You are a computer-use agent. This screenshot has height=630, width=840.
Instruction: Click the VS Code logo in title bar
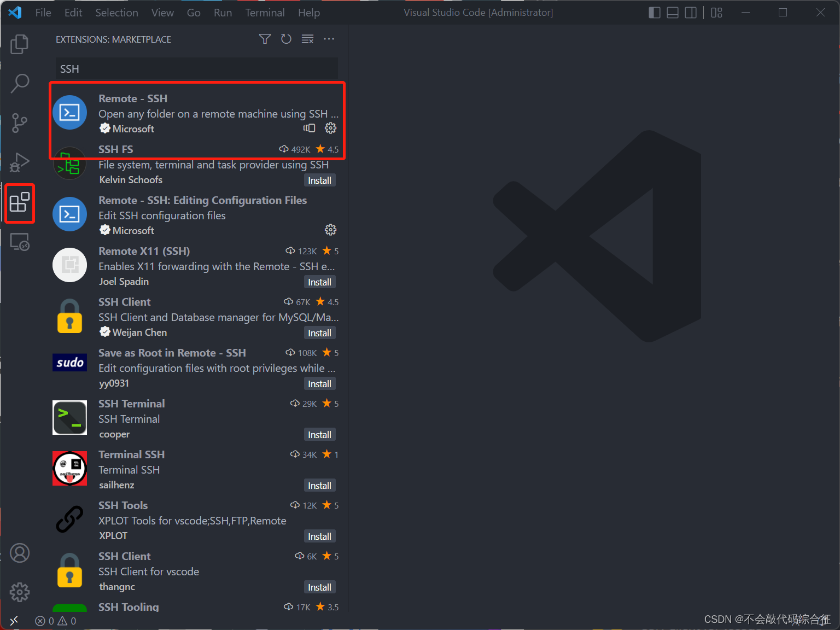[15, 12]
